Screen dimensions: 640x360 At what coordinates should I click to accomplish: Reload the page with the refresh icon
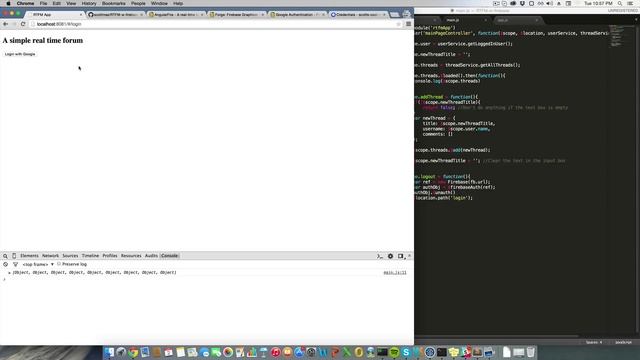coord(23,24)
